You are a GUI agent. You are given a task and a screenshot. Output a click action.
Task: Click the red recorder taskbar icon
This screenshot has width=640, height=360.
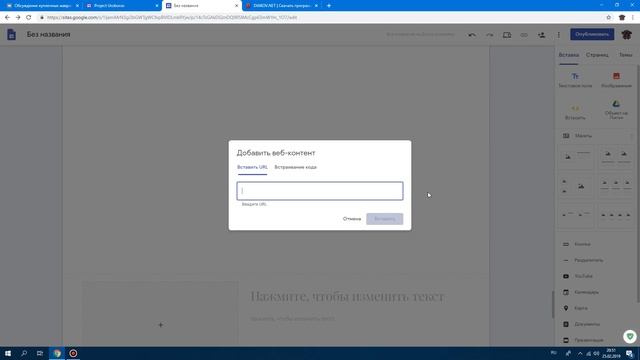(x=73, y=353)
